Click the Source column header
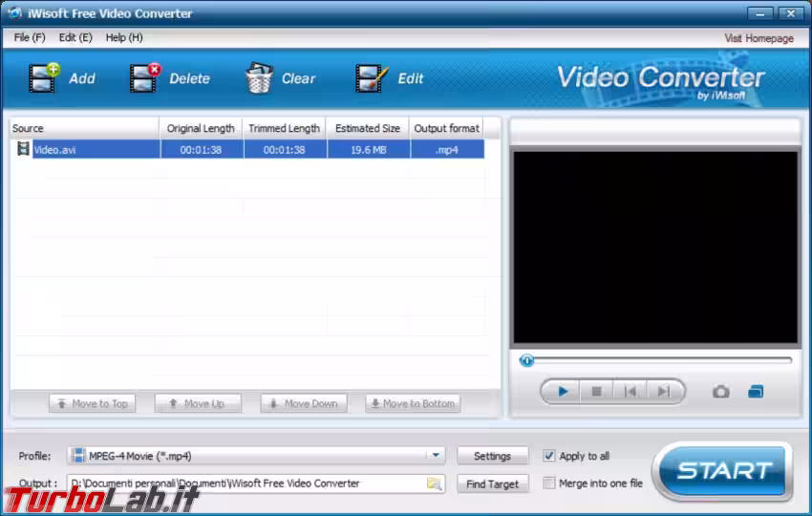Screen dimensions: 812x516 click(x=84, y=128)
